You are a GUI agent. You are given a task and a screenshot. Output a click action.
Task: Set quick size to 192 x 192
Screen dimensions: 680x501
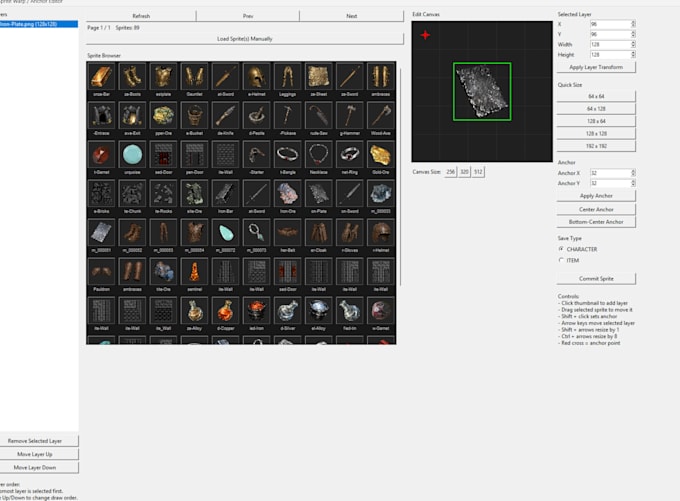tap(596, 146)
